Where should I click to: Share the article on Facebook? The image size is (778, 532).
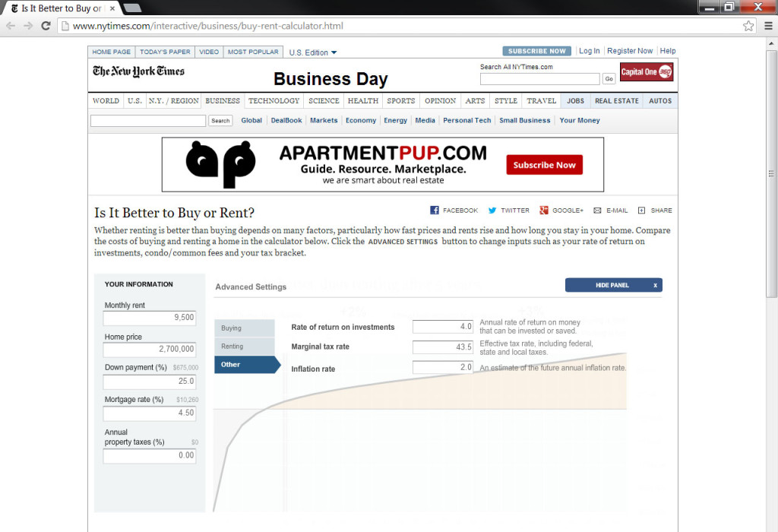pyautogui.click(x=454, y=210)
